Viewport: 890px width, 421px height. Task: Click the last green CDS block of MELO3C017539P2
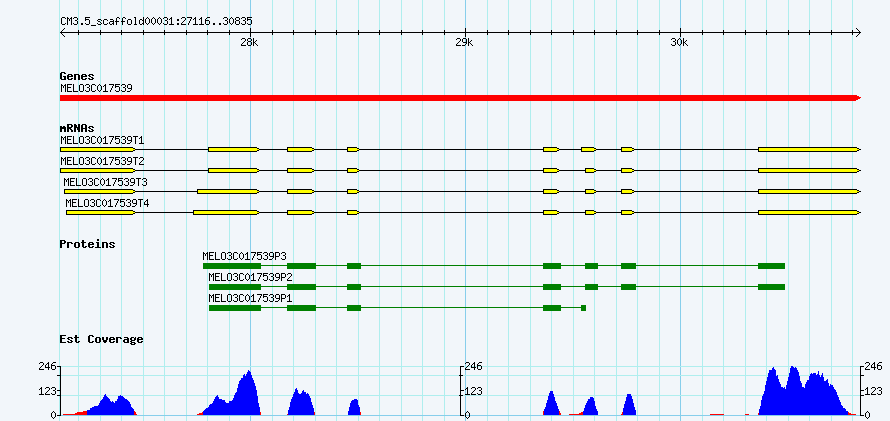(771, 287)
